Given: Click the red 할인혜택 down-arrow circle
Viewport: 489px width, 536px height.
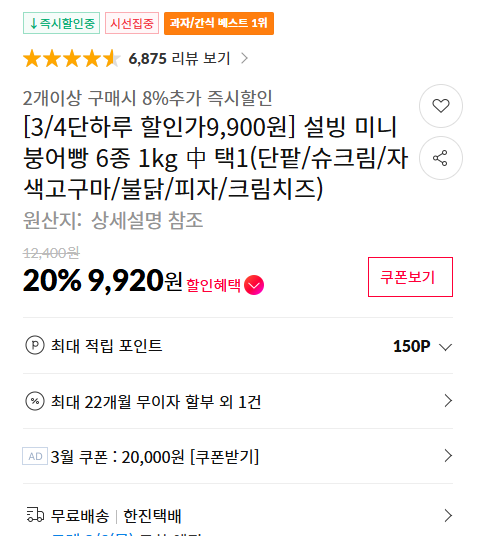Looking at the screenshot, I should click(254, 285).
